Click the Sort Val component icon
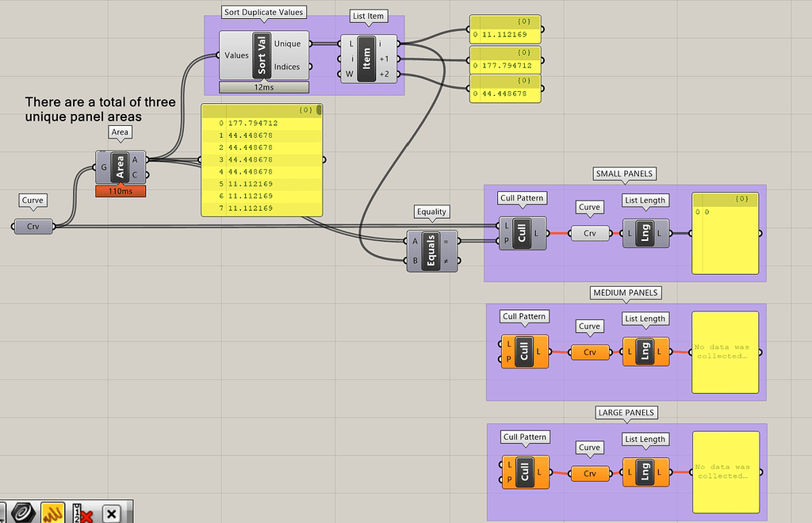 click(x=262, y=55)
